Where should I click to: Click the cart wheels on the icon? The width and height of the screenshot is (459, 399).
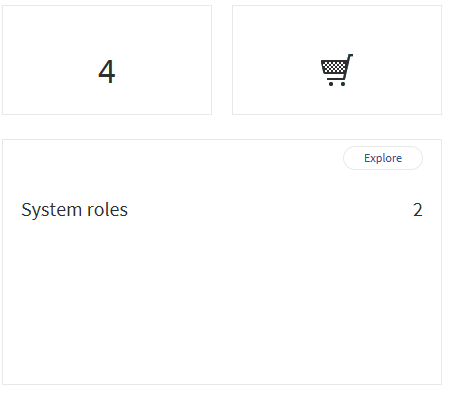(x=337, y=84)
